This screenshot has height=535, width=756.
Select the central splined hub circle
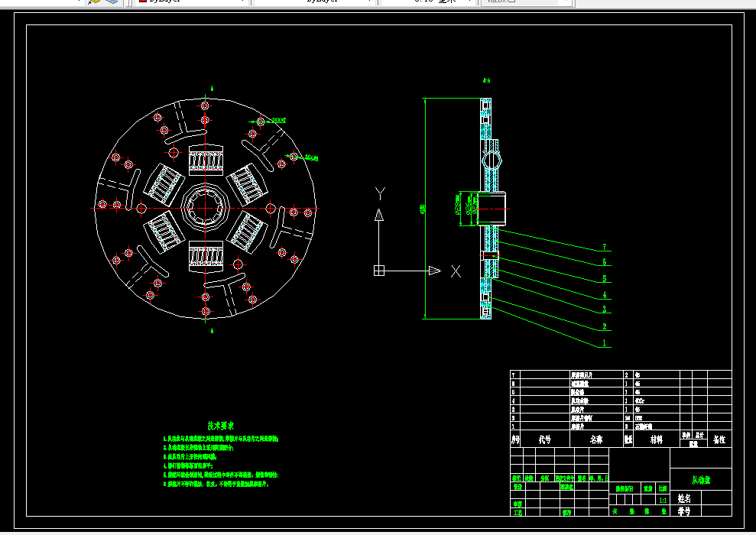pyautogui.click(x=206, y=208)
